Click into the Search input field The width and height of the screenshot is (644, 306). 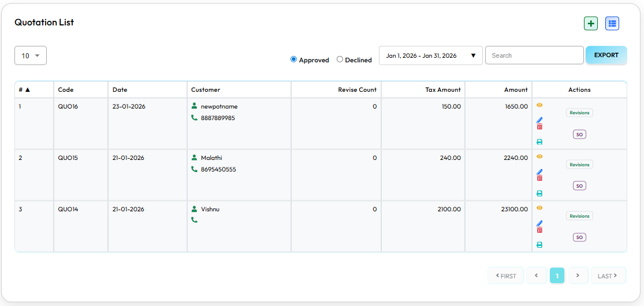[x=534, y=55]
